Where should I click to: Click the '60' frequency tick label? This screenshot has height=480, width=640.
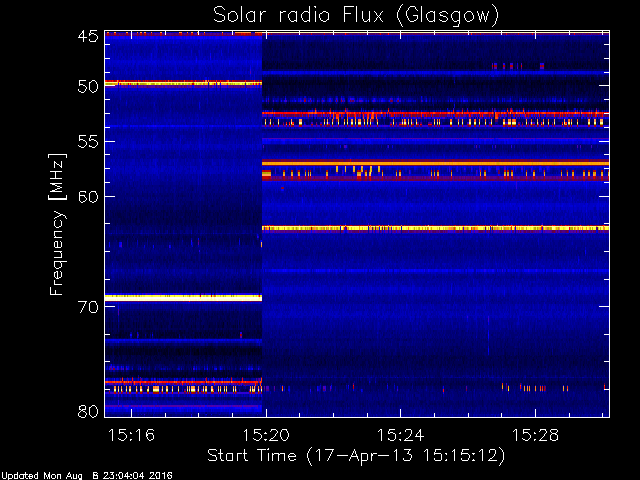pyautogui.click(x=88, y=196)
